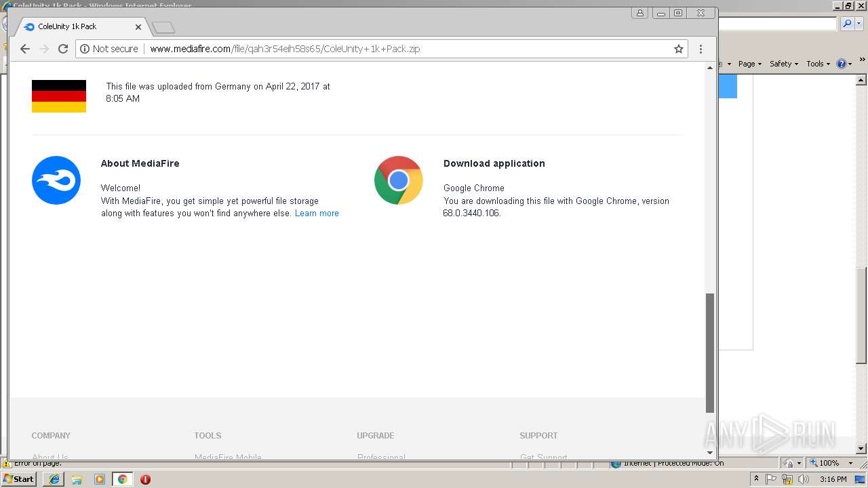Bookmark this page with the star icon
The height and width of the screenshot is (488, 868).
pos(678,49)
